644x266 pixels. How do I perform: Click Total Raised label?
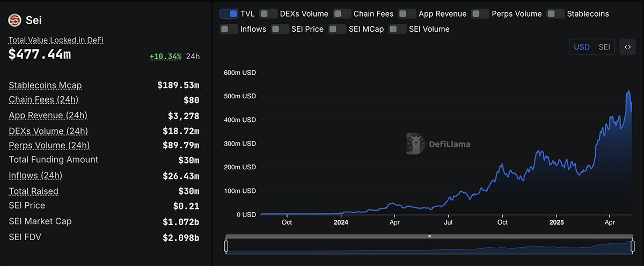(33, 191)
